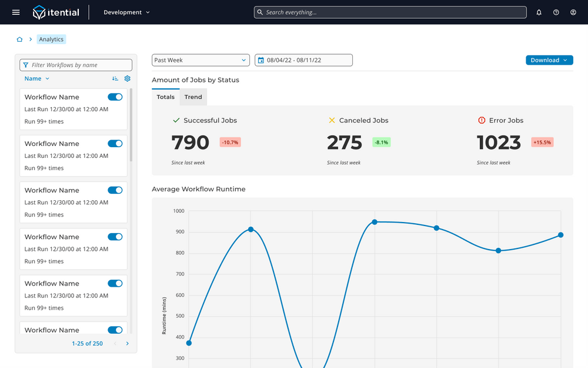This screenshot has width=588, height=368.
Task: Open workflow list settings gear
Action: [127, 78]
